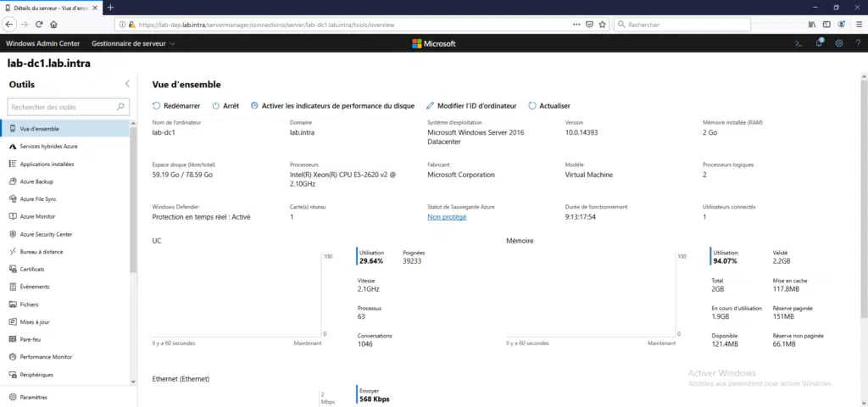Image resolution: width=868 pixels, height=407 pixels.
Task: Select the Détails du serveur browser tab
Action: pos(51,7)
